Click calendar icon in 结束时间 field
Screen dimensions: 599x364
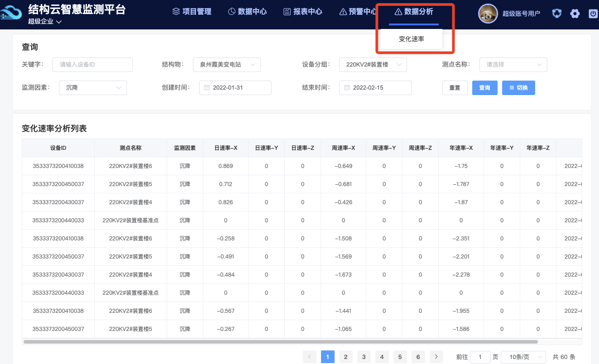(x=346, y=87)
